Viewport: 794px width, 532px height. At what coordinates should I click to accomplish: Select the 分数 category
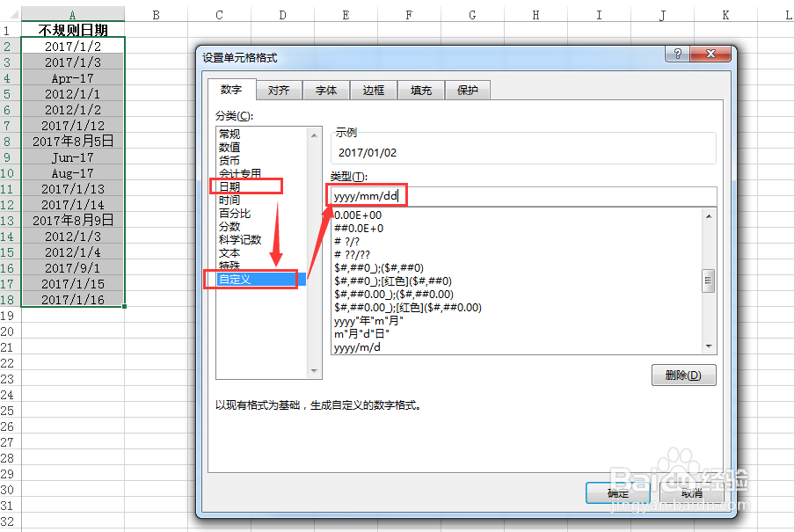[x=229, y=226]
